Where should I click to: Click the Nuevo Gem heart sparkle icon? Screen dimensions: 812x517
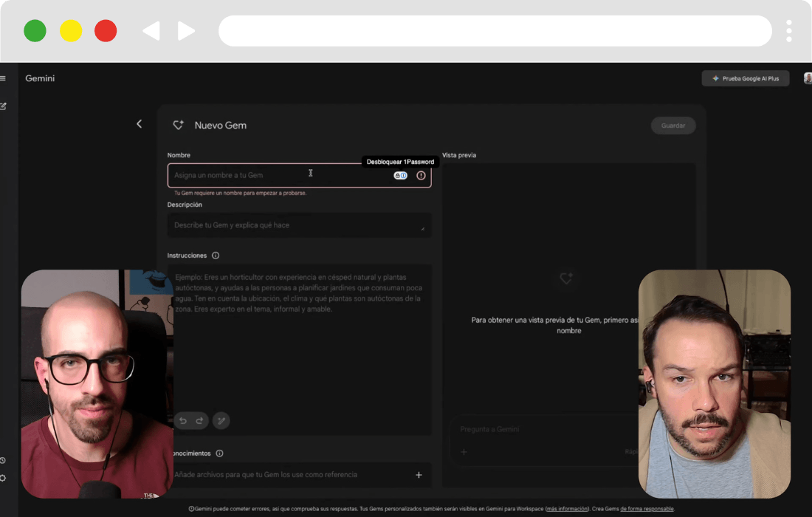[x=178, y=125]
